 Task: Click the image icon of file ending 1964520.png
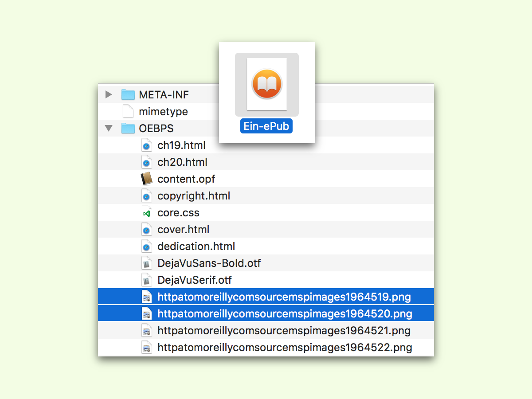pyautogui.click(x=146, y=314)
